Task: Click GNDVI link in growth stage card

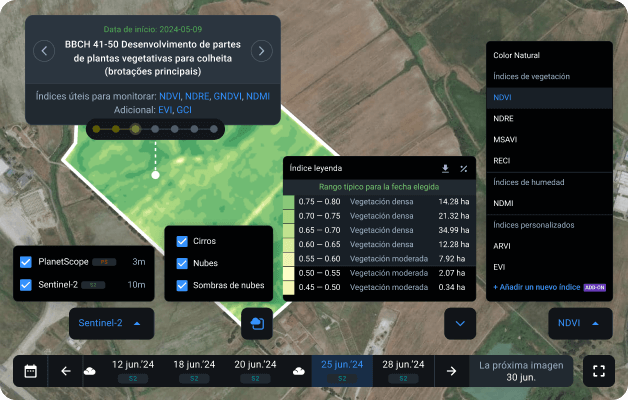Action: click(x=227, y=96)
